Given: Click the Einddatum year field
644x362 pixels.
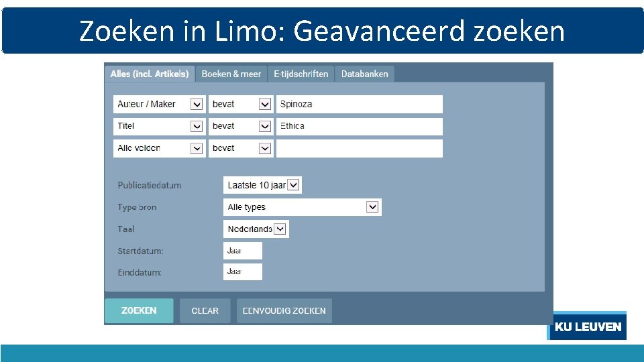Looking at the screenshot, I should [243, 271].
